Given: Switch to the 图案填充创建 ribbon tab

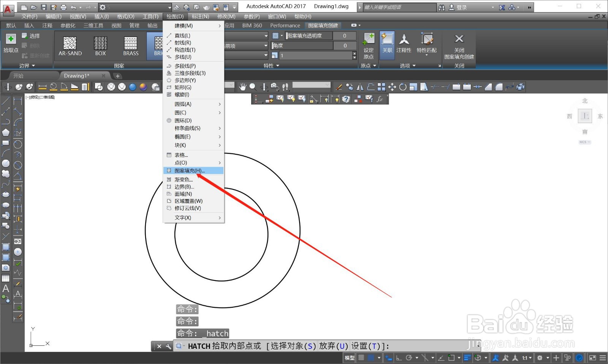Looking at the screenshot, I should point(323,25).
